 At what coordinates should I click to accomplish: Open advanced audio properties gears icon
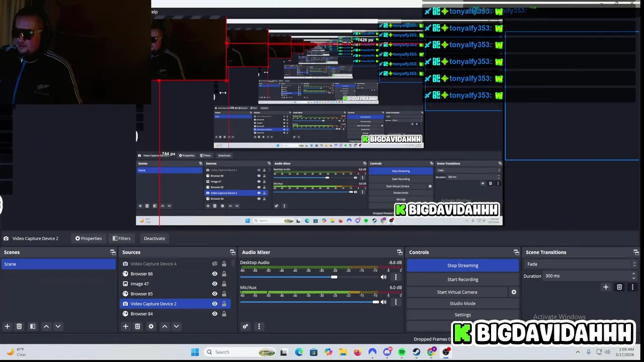click(x=246, y=326)
